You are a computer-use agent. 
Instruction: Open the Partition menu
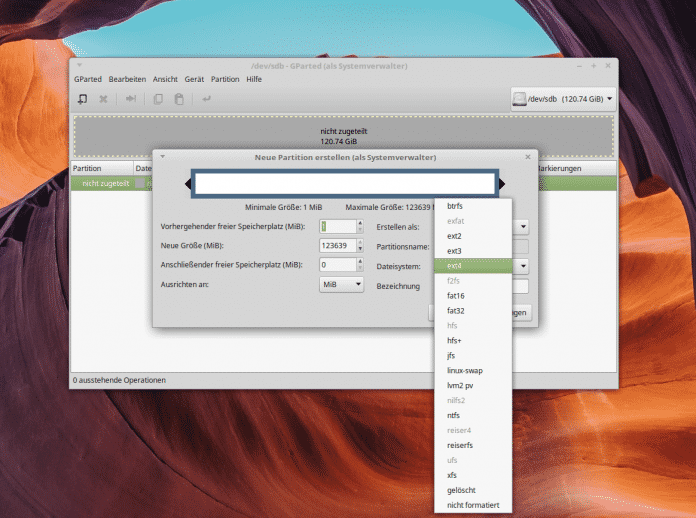tap(225, 78)
